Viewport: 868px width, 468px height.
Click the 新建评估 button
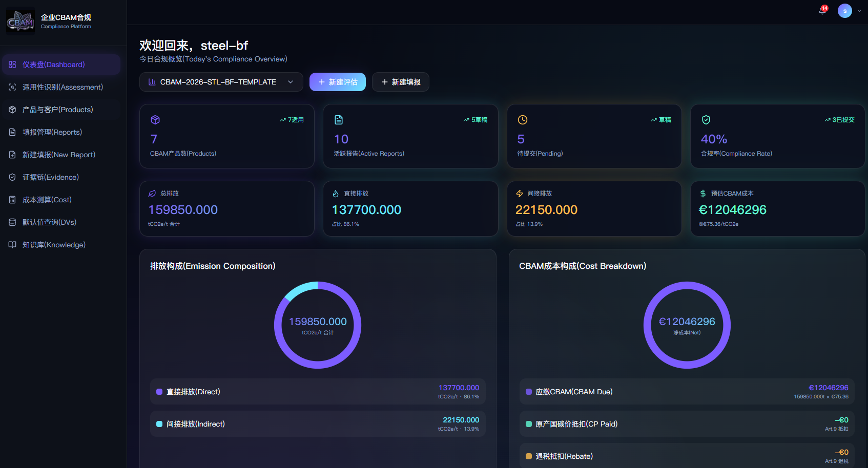click(x=338, y=82)
